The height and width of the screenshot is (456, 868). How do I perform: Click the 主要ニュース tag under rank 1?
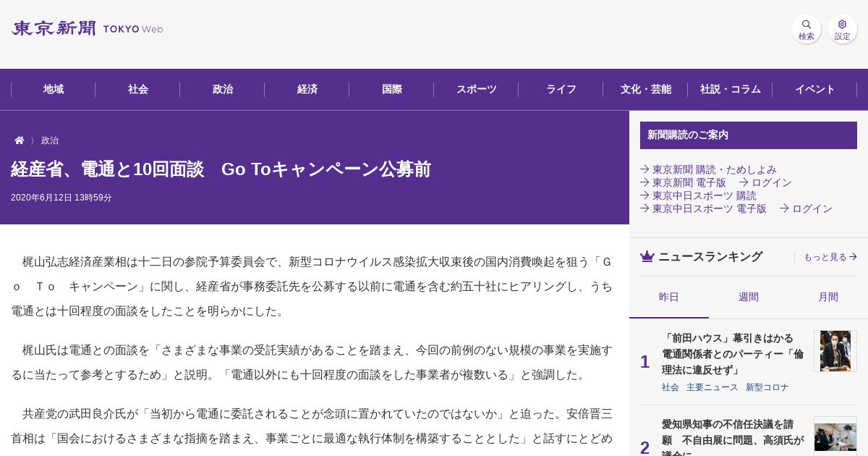pyautogui.click(x=712, y=387)
